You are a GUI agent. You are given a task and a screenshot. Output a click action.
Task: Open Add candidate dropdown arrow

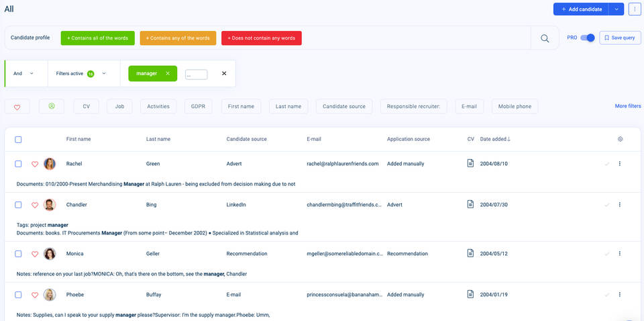pos(616,9)
